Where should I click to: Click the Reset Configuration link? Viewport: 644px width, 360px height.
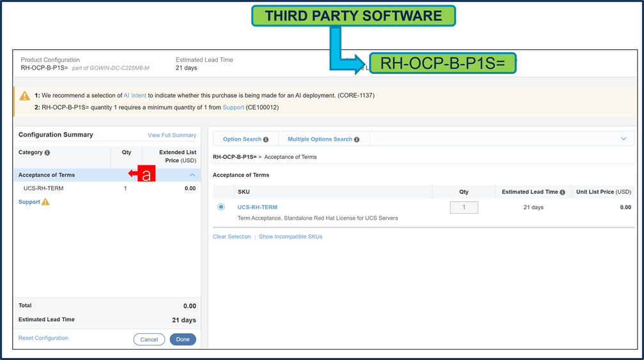(x=43, y=338)
